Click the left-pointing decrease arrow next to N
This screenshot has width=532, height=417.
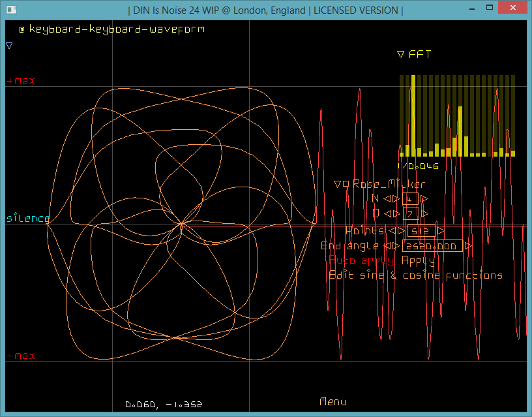pyautogui.click(x=387, y=199)
